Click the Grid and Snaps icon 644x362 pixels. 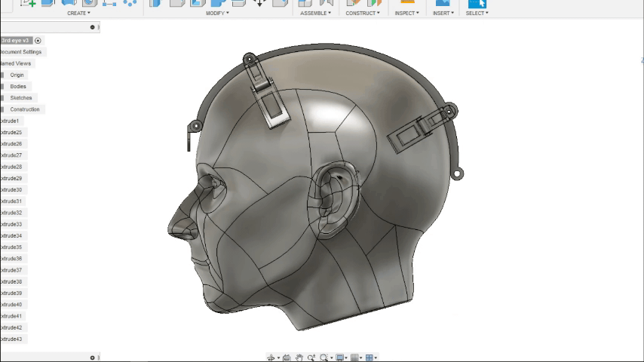[x=355, y=357]
